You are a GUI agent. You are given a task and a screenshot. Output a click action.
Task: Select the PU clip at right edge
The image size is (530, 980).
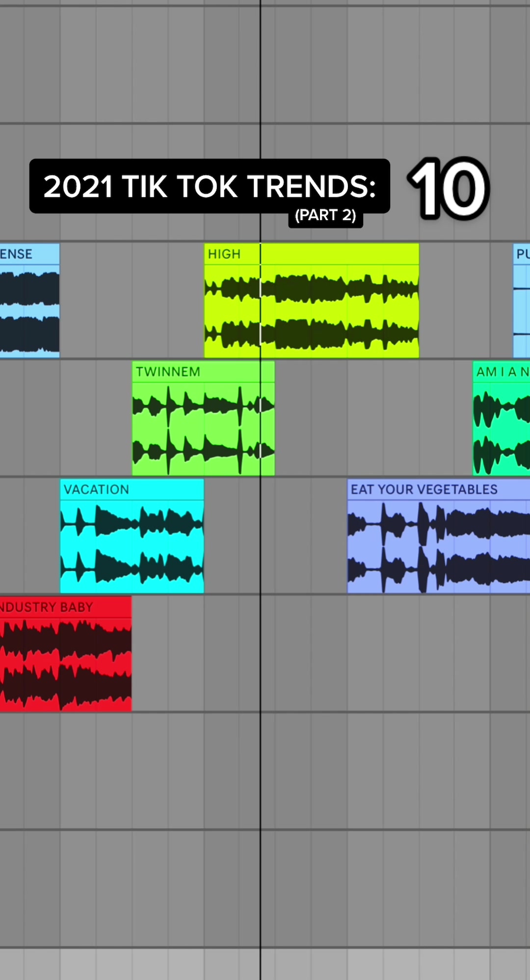(x=522, y=301)
